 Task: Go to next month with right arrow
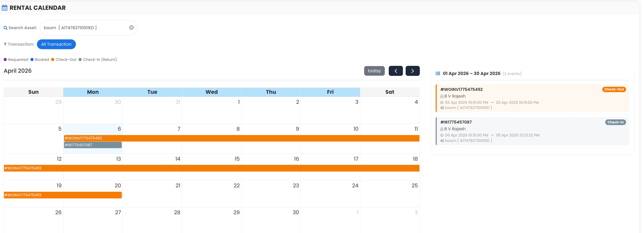point(412,71)
